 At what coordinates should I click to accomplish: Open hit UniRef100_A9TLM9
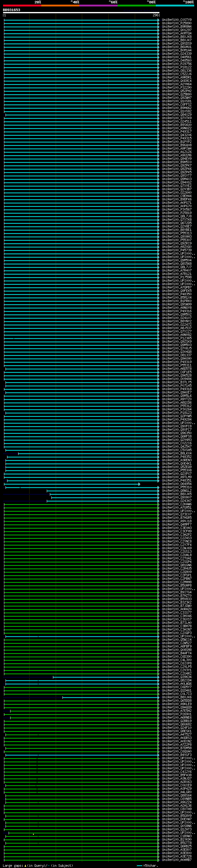click(x=177, y=477)
